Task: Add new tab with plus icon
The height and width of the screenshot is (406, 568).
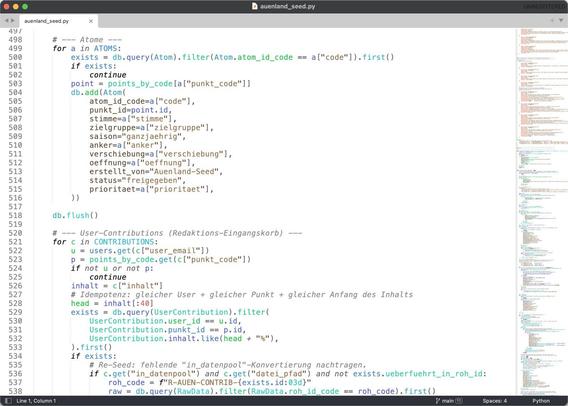Action: coord(552,20)
